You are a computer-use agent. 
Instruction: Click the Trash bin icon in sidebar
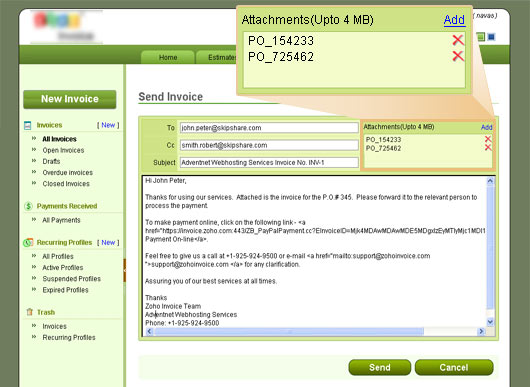(29, 312)
